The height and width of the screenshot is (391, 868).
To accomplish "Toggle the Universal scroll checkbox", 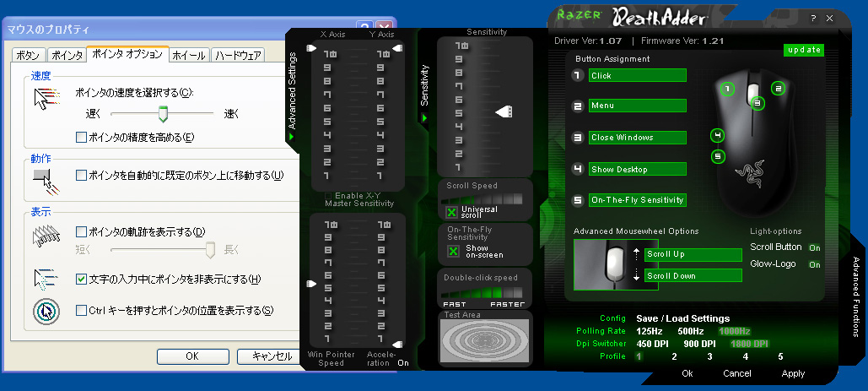I will pyautogui.click(x=452, y=212).
